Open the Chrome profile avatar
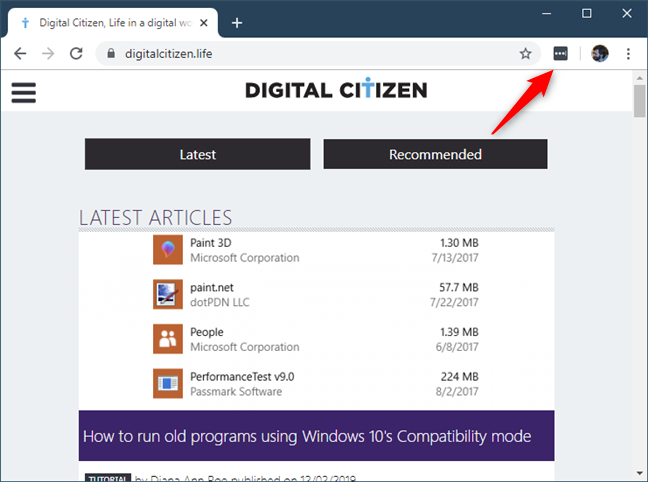Viewport: 648px width, 482px height. [x=600, y=53]
